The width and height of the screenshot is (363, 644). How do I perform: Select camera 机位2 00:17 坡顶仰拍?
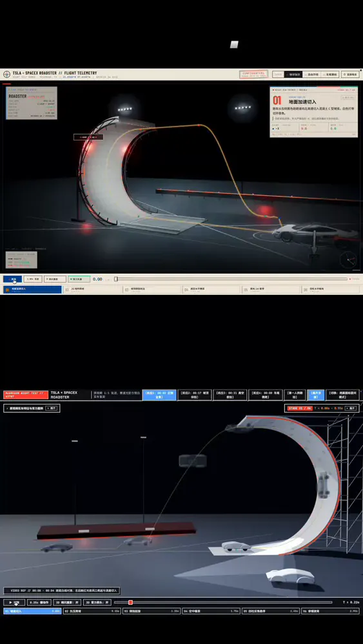(195, 395)
